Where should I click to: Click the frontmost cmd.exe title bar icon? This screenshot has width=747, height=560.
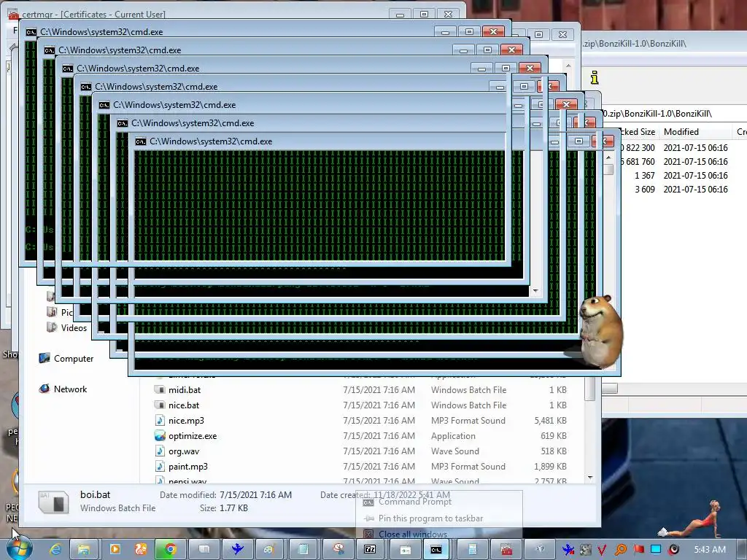coord(140,141)
